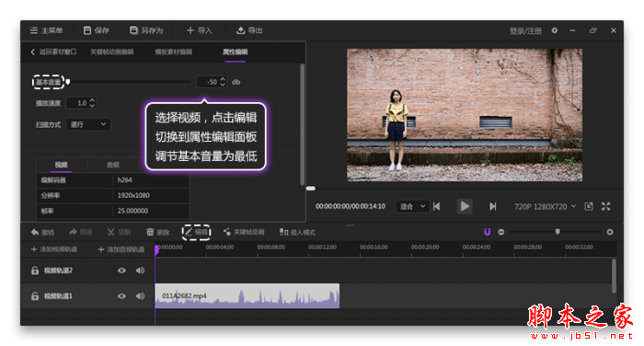Image resolution: width=644 pixels, height=346 pixels.
Task: Click the 编辑 edit button
Action: point(196,232)
